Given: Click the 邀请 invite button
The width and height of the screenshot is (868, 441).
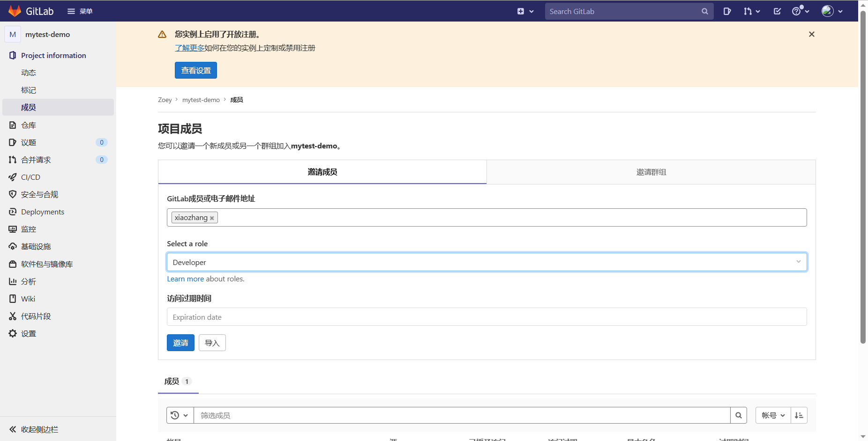Looking at the screenshot, I should pyautogui.click(x=180, y=343).
